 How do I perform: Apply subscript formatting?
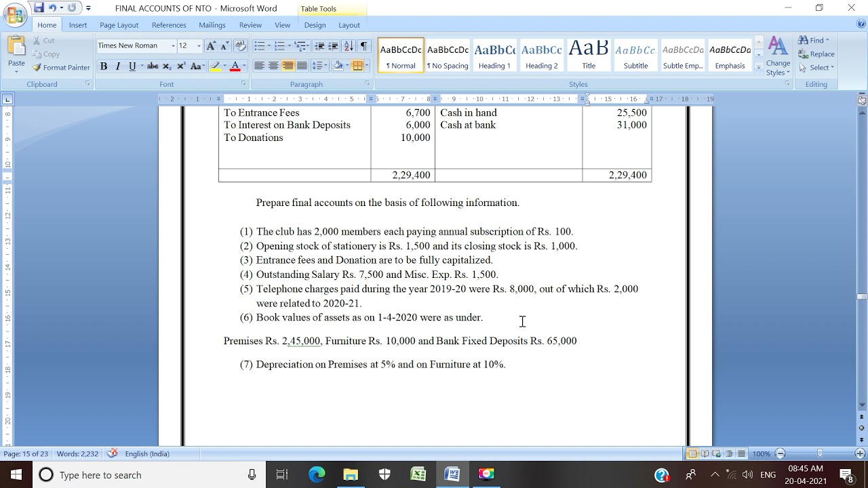(167, 66)
